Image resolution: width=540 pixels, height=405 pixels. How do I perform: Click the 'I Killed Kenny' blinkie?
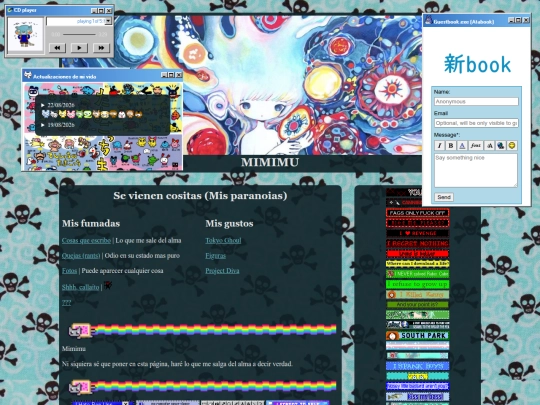pos(417,294)
